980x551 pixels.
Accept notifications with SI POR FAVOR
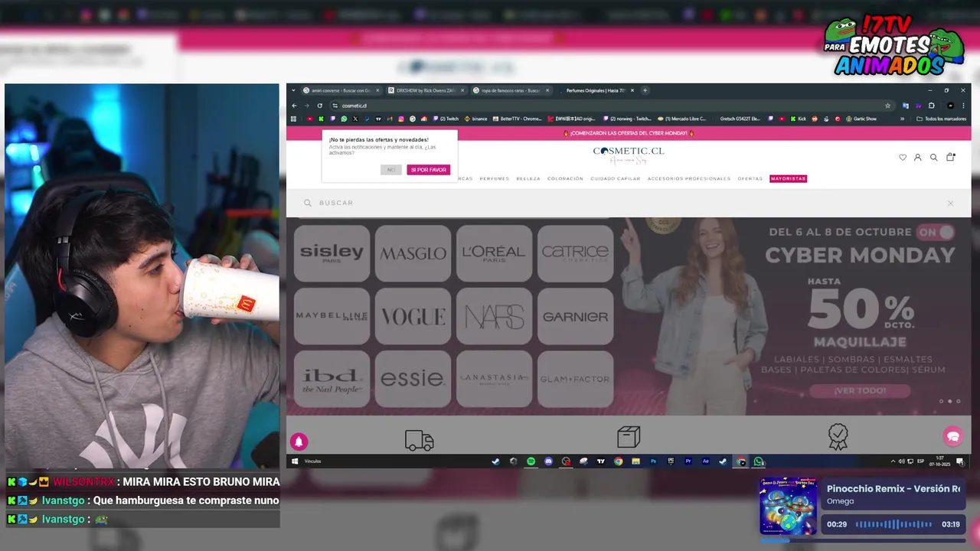[x=428, y=170]
